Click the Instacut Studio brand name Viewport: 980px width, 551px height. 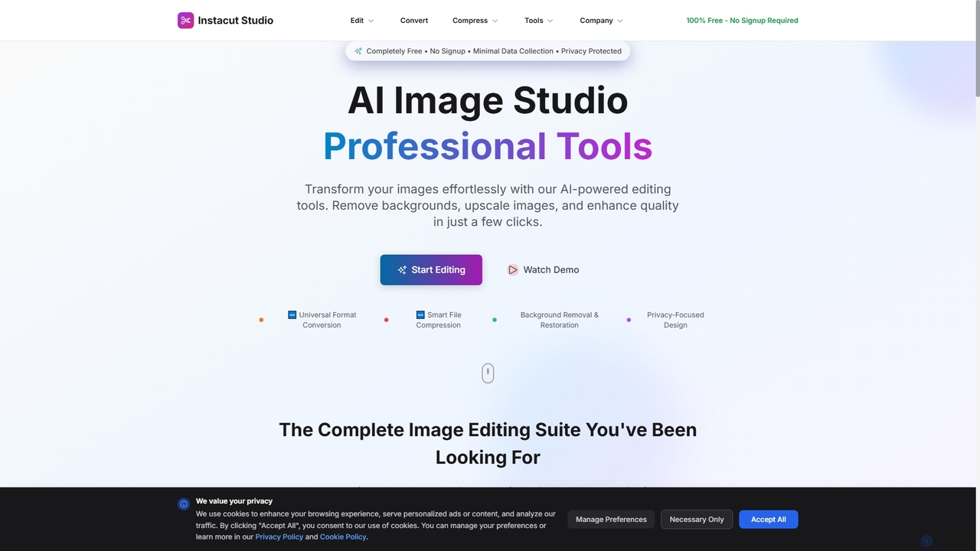pyautogui.click(x=235, y=21)
